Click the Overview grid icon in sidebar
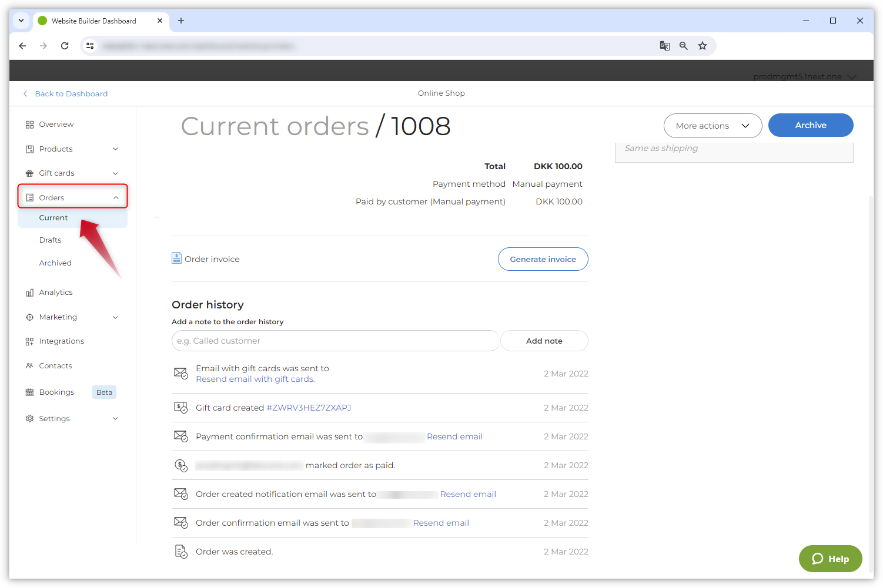This screenshot has height=588, width=883. [29, 125]
